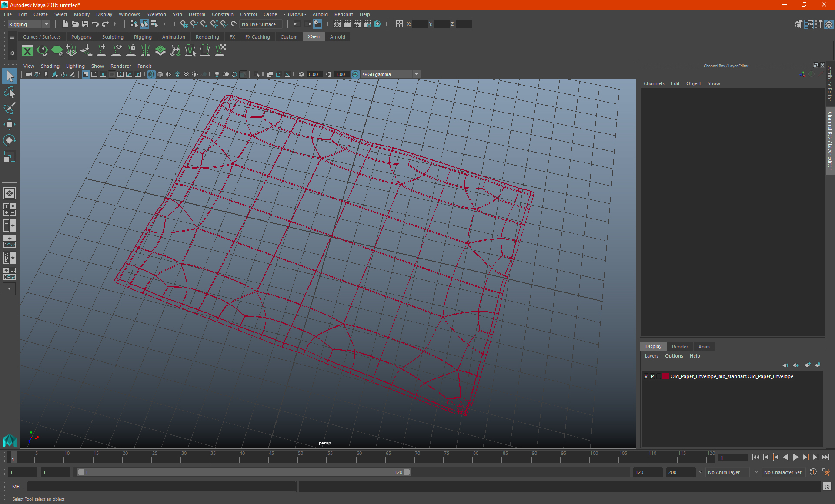Select the Rigging tab in toolbar

coord(141,36)
